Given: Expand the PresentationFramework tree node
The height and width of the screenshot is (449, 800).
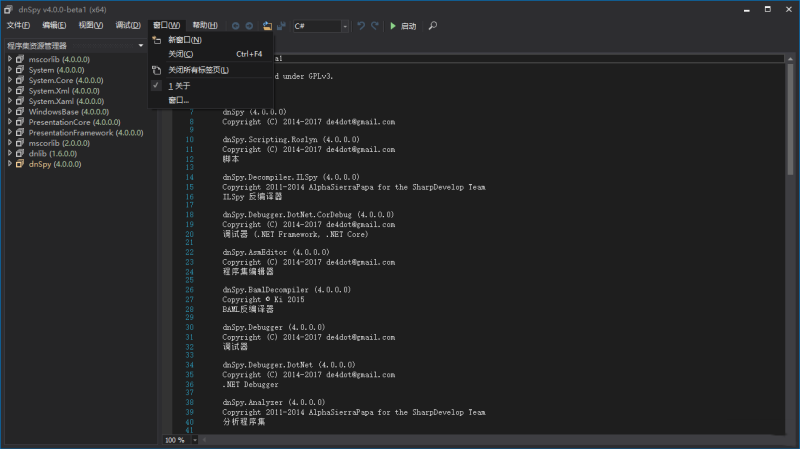Looking at the screenshot, I should coord(10,132).
